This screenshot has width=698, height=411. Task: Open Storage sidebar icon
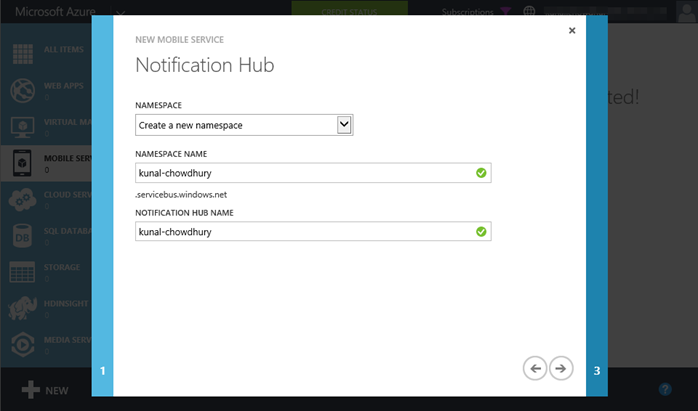coord(22,272)
